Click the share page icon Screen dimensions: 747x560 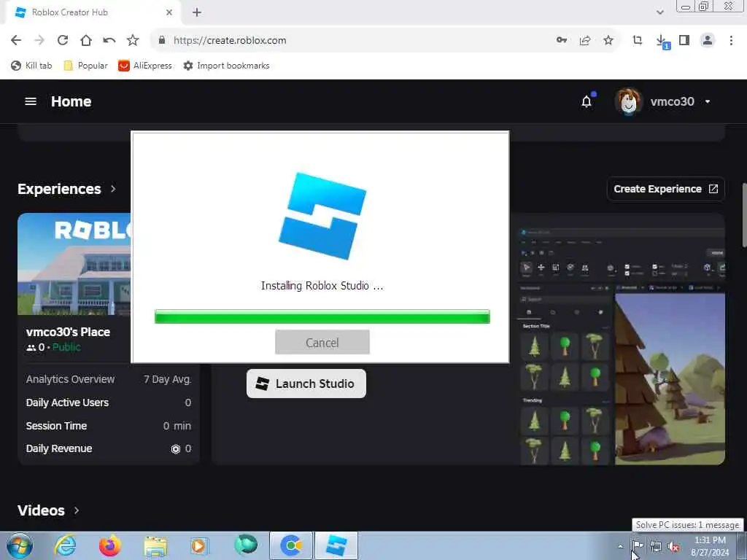(585, 41)
